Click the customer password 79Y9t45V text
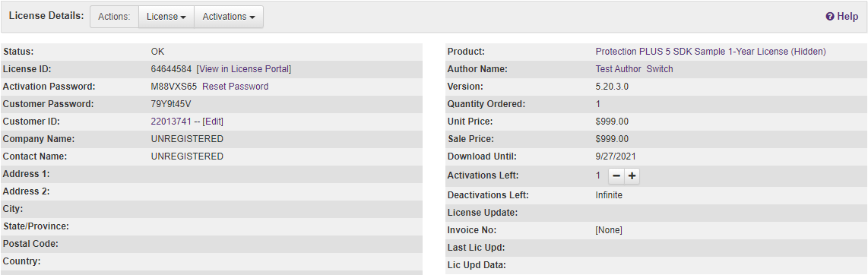 pyautogui.click(x=171, y=104)
